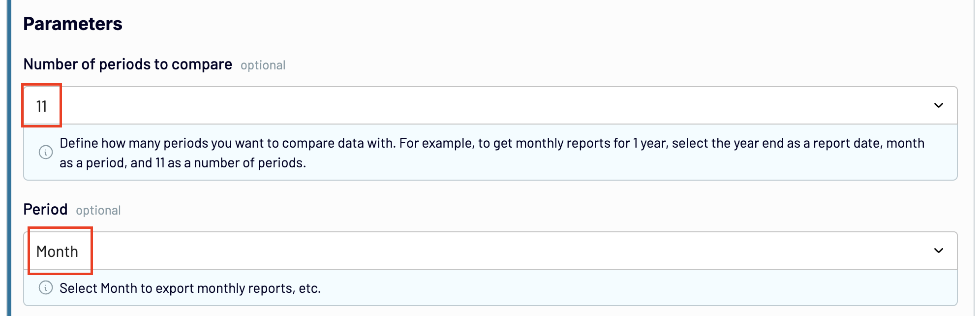The width and height of the screenshot is (980, 316).
Task: Click the Parameters section heading
Action: (x=73, y=24)
